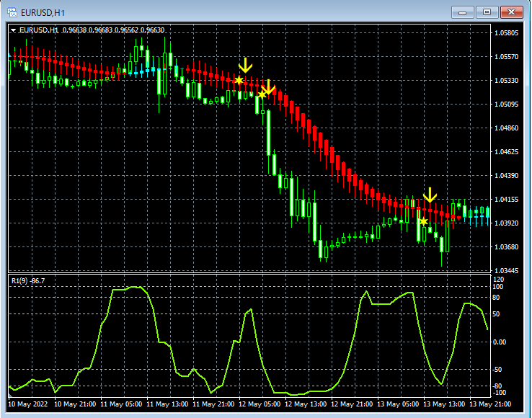This screenshot has width=532, height=418.
Task: Expand the chart dropdown triangle beside EURUSD,H1
Action: (x=13, y=30)
